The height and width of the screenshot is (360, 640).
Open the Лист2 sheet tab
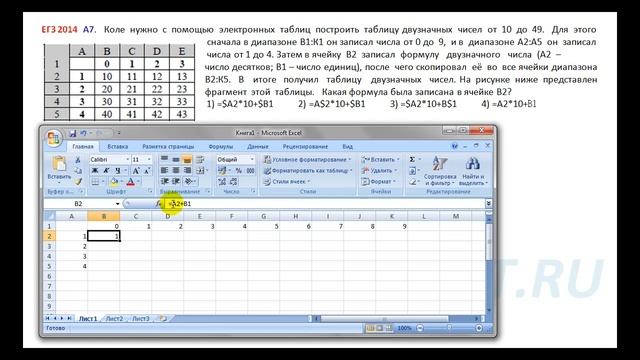tap(114, 318)
